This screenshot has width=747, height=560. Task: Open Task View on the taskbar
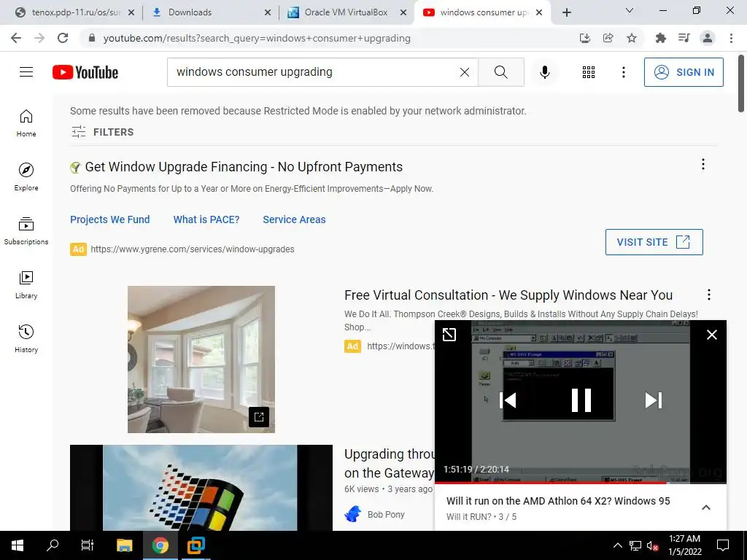(x=88, y=545)
